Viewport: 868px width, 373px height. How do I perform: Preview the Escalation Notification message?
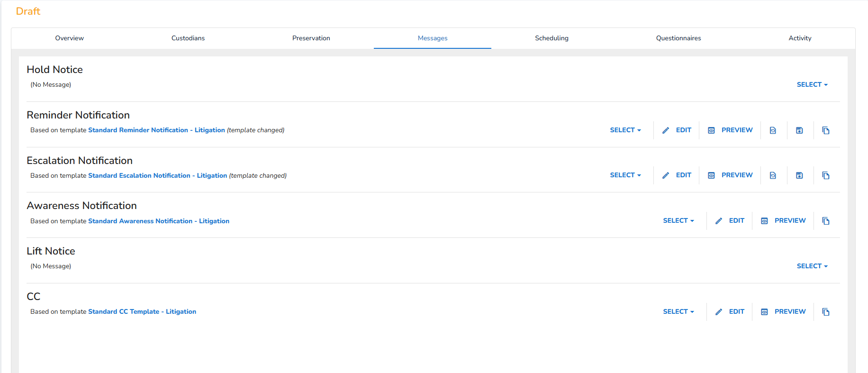point(730,175)
